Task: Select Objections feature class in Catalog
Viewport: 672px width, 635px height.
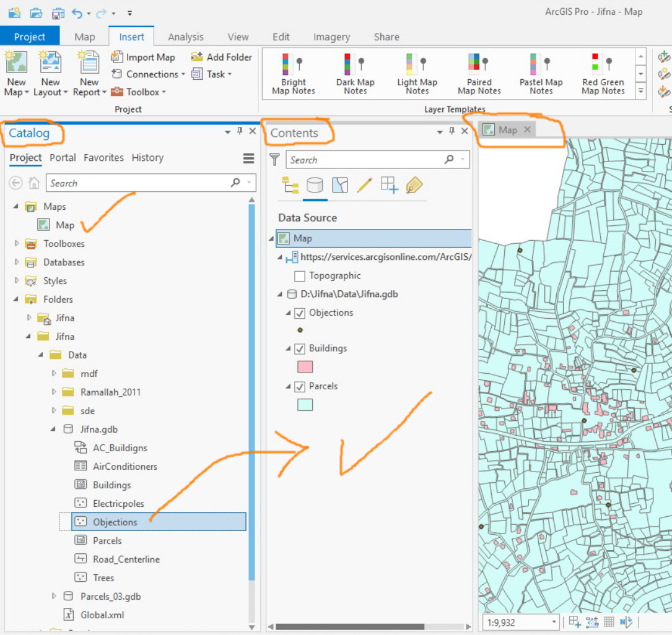Action: (x=159, y=522)
